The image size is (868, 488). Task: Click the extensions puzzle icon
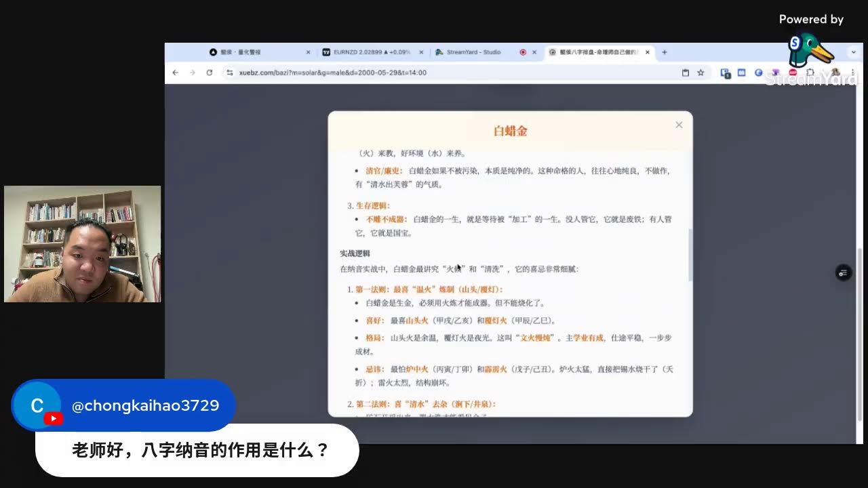pos(810,73)
